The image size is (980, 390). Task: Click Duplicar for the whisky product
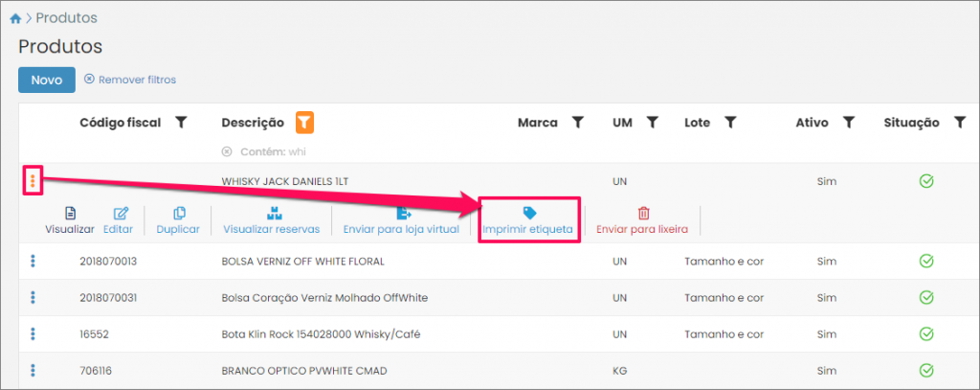tap(178, 220)
